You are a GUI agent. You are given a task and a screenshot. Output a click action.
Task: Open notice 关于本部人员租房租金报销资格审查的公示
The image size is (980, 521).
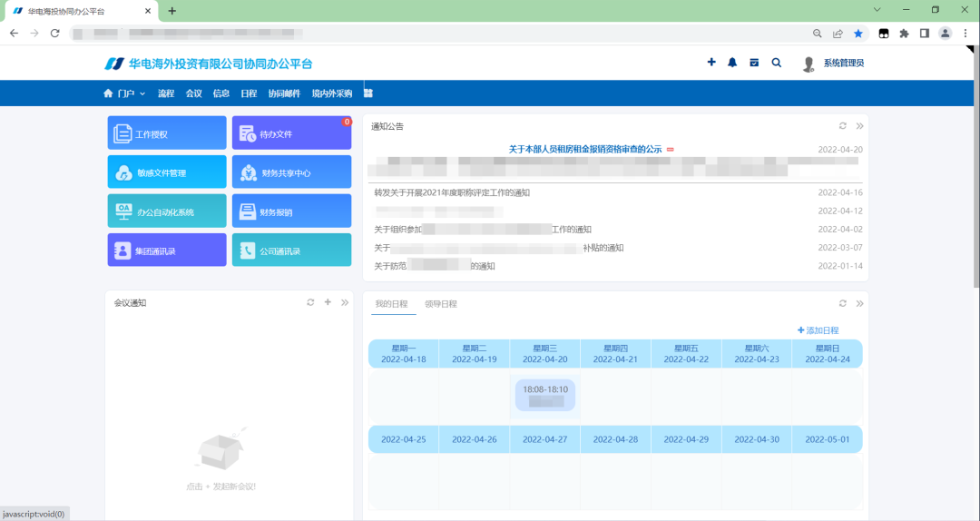(x=584, y=150)
